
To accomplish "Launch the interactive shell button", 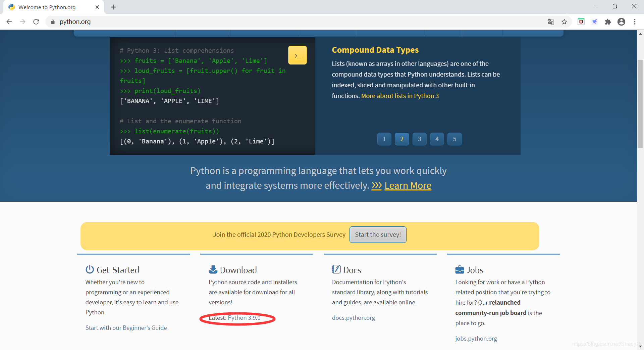I will [x=297, y=55].
